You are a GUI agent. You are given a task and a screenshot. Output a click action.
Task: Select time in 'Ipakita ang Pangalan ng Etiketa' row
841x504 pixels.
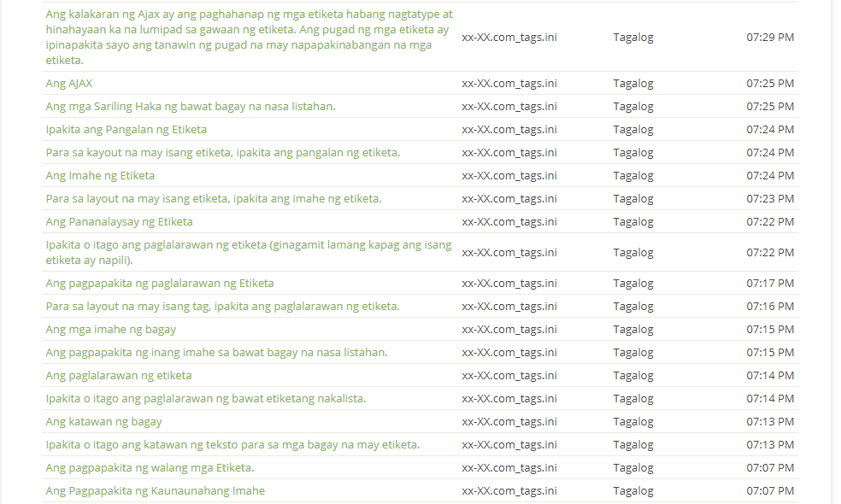(770, 130)
